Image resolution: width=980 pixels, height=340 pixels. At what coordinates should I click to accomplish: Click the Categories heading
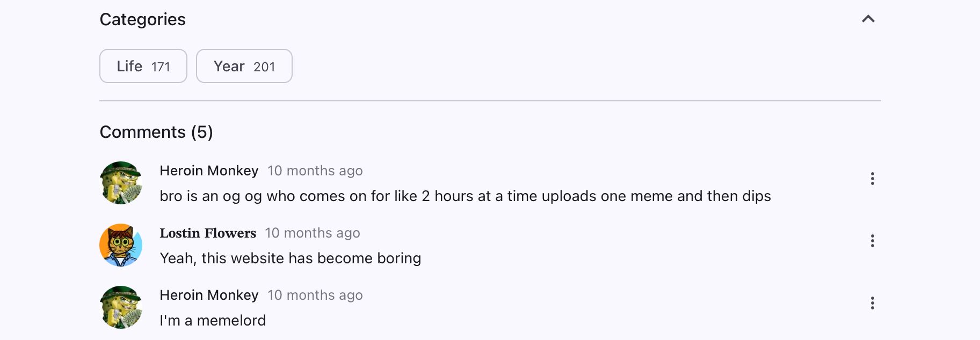click(143, 19)
